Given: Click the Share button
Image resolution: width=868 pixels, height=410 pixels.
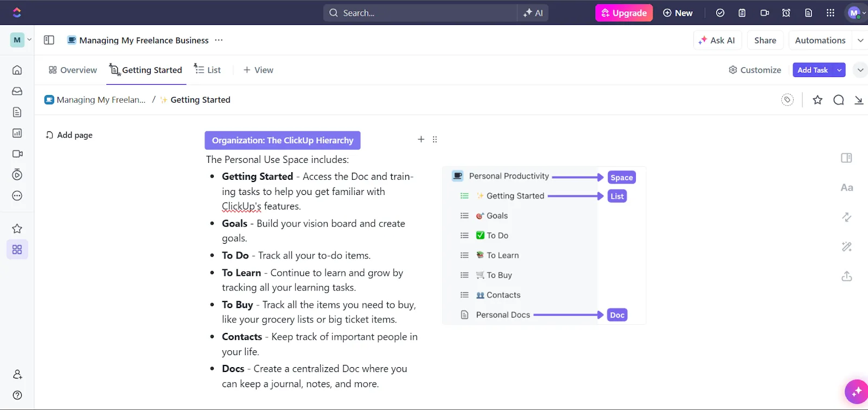Looking at the screenshot, I should click(x=765, y=40).
